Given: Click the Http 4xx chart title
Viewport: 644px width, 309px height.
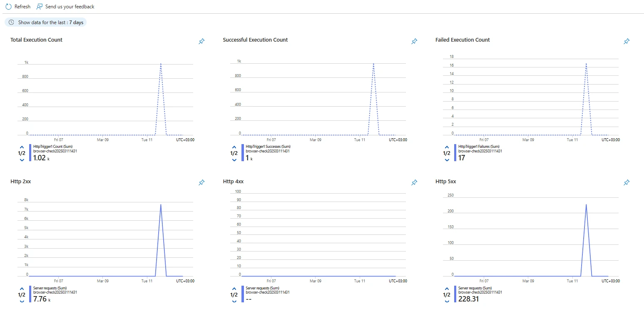Looking at the screenshot, I should coord(233,182).
